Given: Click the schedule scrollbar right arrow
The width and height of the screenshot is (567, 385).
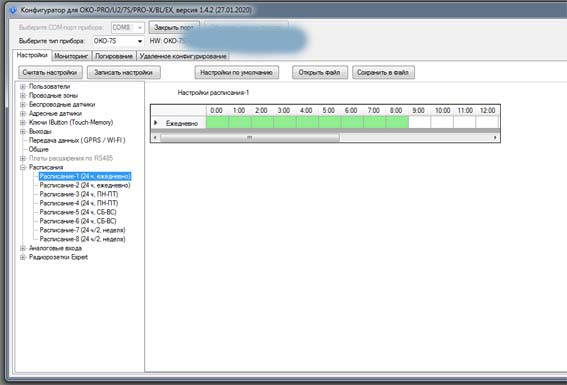Looking at the screenshot, I should [x=495, y=137].
